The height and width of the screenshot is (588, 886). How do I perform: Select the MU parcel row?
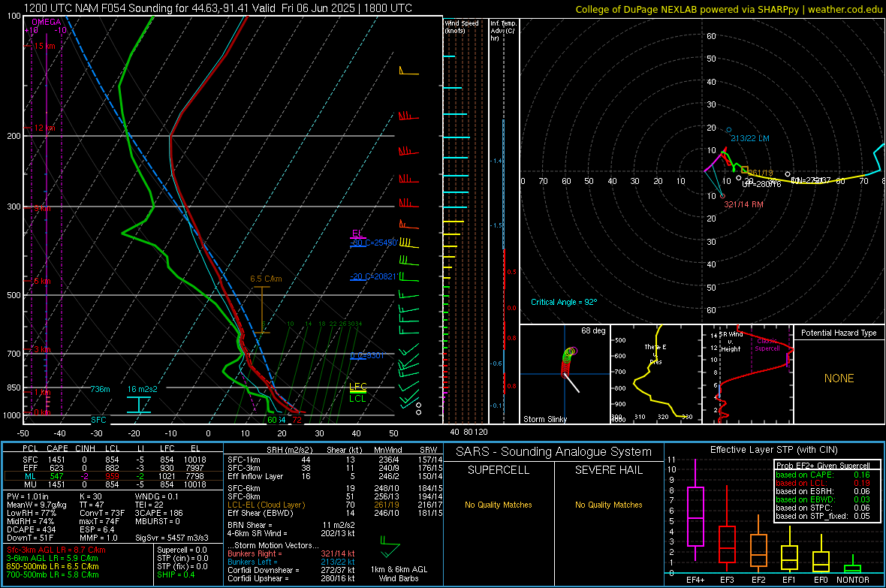[x=113, y=484]
